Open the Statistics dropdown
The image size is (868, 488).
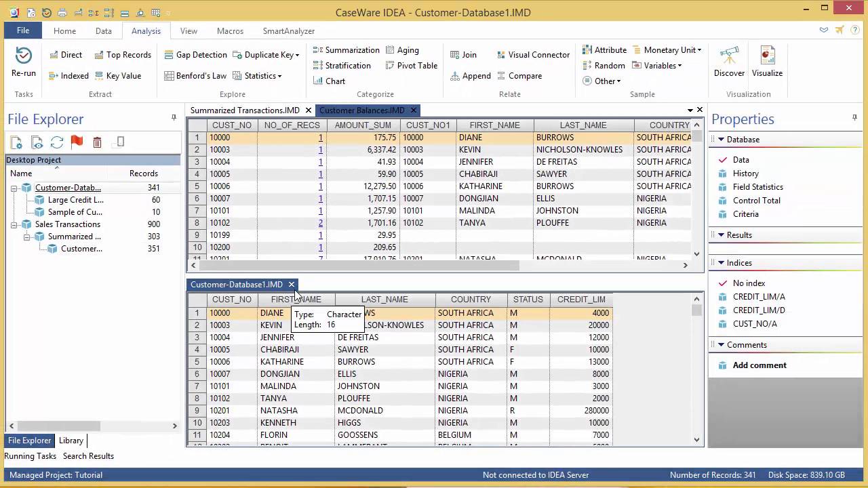click(x=257, y=76)
